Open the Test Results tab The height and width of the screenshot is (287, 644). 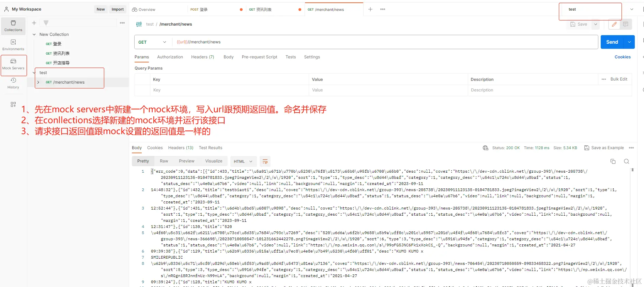(x=211, y=148)
